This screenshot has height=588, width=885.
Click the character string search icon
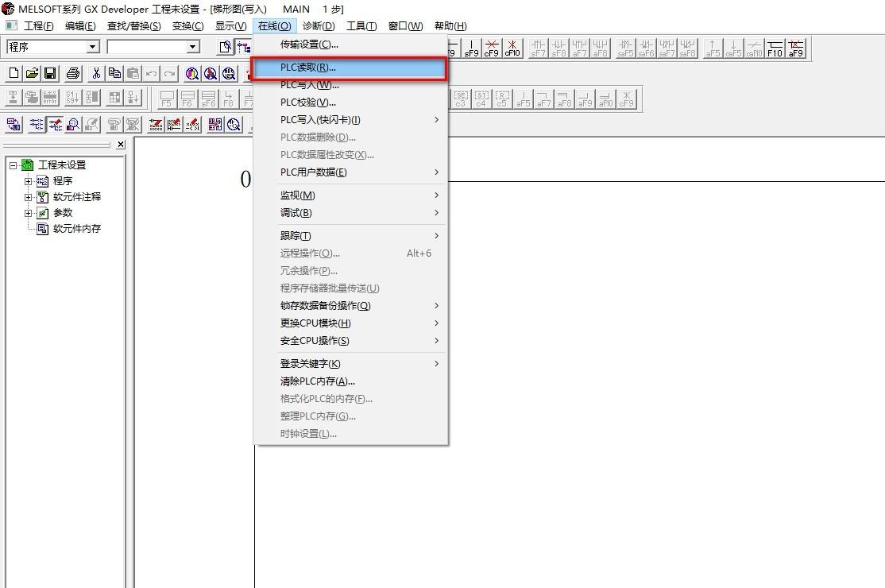point(229,73)
